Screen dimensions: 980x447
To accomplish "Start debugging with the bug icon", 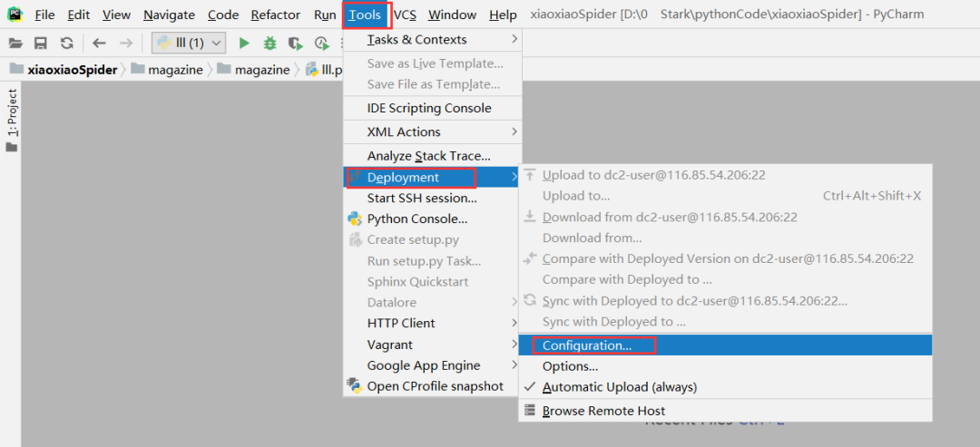I will (x=269, y=43).
